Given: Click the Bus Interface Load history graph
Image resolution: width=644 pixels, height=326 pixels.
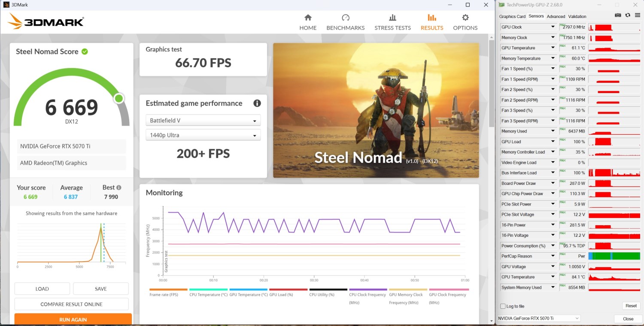Looking at the screenshot, I should coord(615,173).
